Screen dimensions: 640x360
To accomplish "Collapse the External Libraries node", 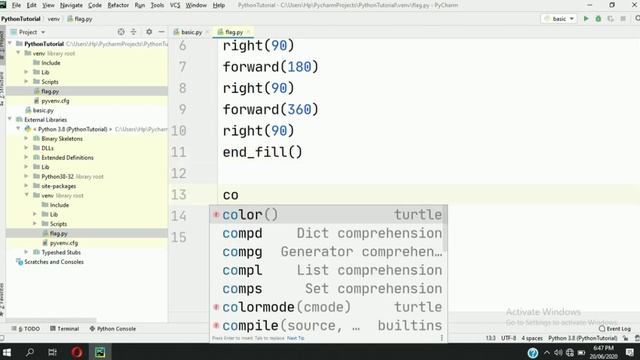I will pos(10,119).
